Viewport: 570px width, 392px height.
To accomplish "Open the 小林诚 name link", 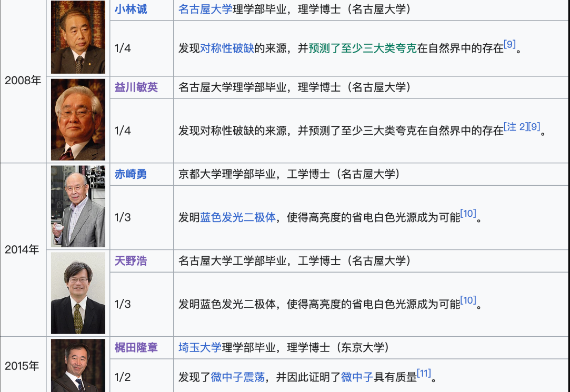I will 131,9.
